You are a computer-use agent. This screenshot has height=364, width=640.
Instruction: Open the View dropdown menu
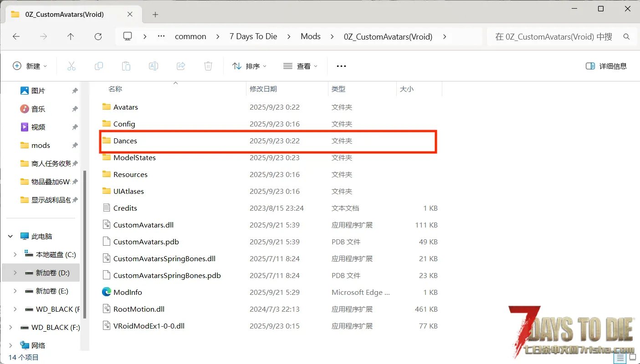[x=300, y=66]
